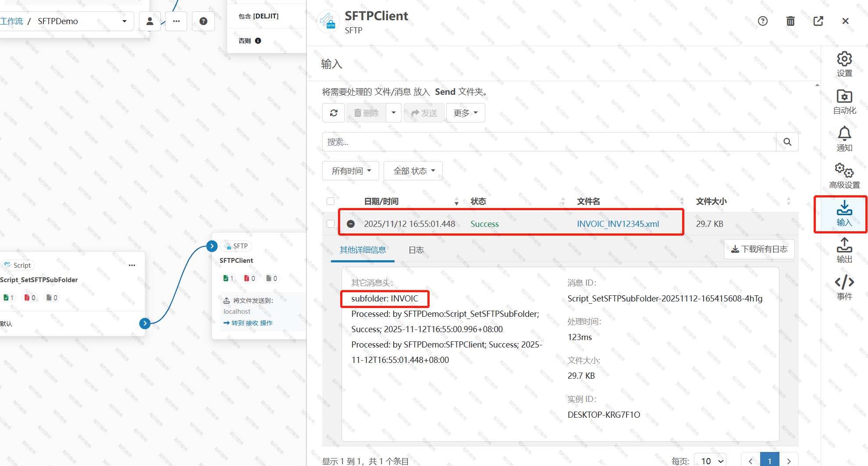Open SFTPClient in new window icon
The height and width of the screenshot is (466, 868).
click(x=818, y=21)
